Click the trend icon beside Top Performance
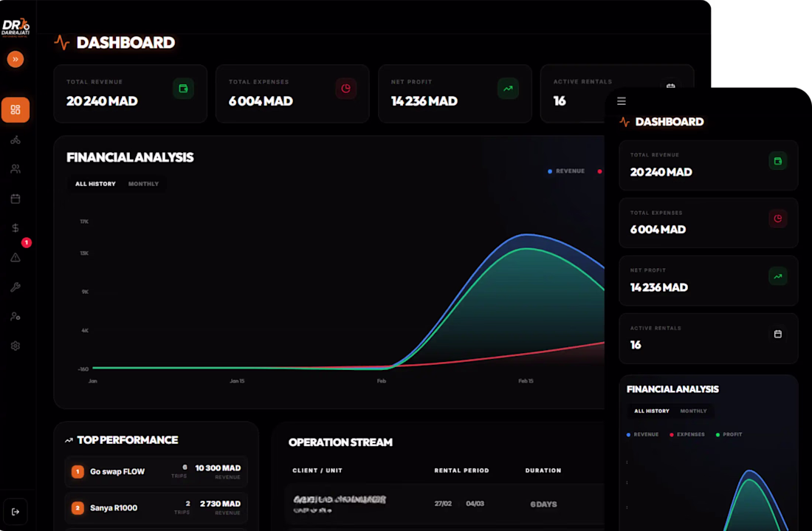The width and height of the screenshot is (812, 531). (69, 440)
